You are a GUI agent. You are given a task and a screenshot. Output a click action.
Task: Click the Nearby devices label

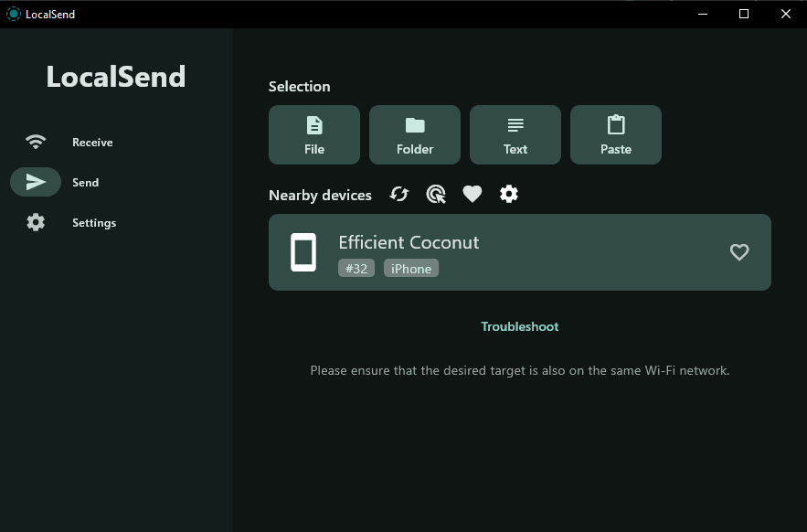(320, 196)
